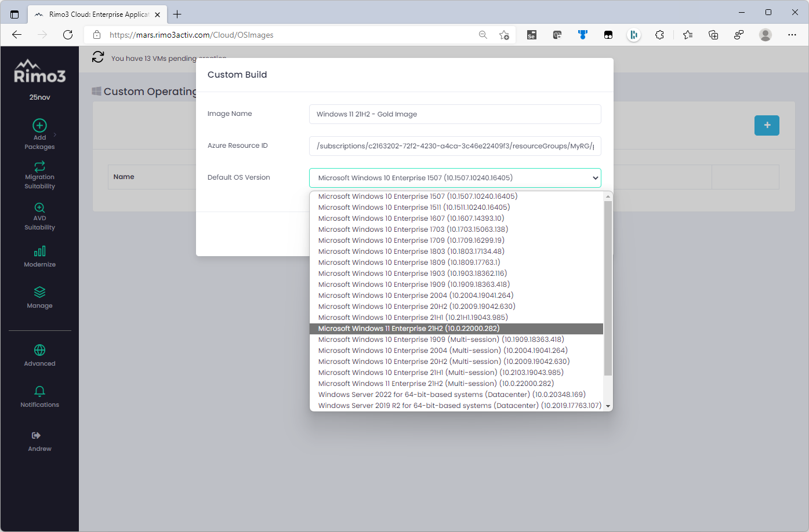Open the Manage sidebar item
This screenshot has width=809, height=532.
pos(39,297)
